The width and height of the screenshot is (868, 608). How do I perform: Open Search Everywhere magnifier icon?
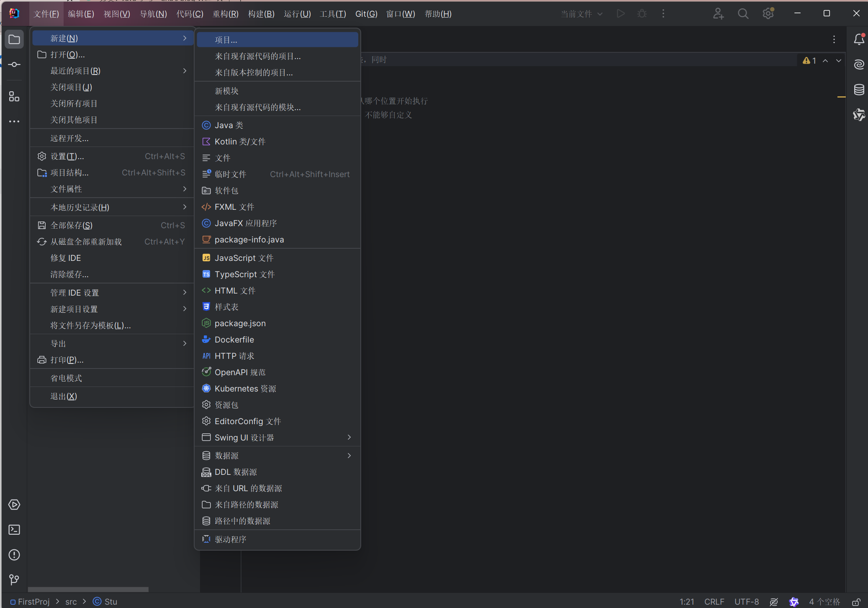pyautogui.click(x=743, y=14)
